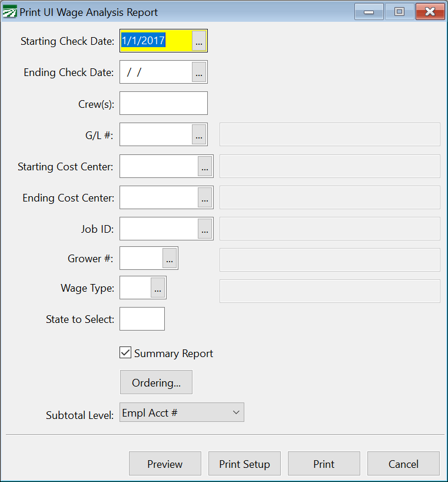
Task: Browse available Job IDs via ellipsis
Action: (x=204, y=229)
